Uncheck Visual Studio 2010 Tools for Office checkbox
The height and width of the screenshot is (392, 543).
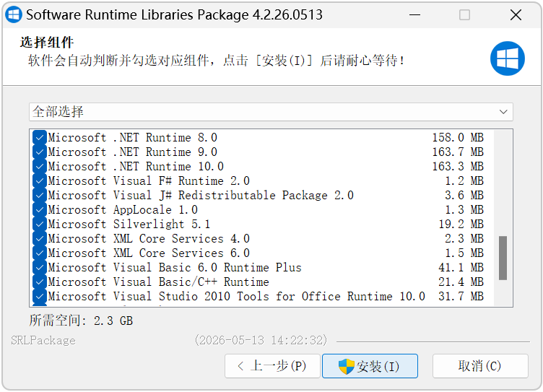point(40,297)
